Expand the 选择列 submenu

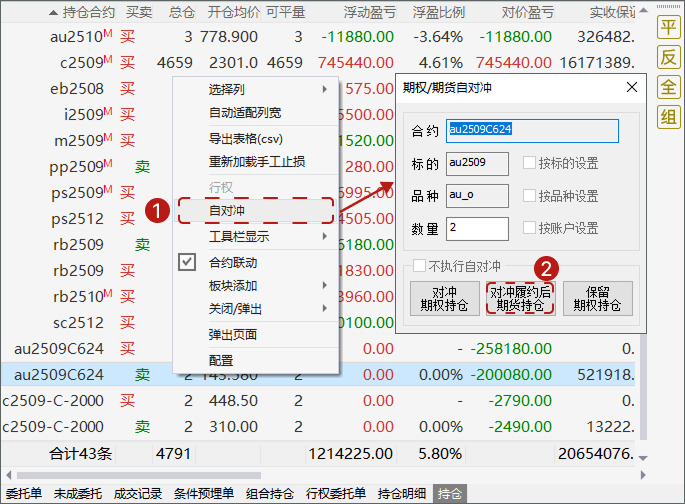tap(256, 90)
